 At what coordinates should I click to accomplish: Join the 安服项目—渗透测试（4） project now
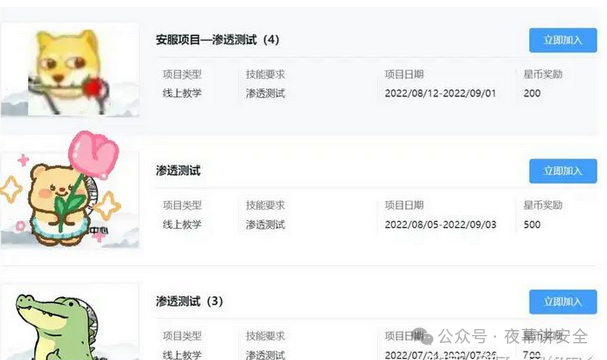pyautogui.click(x=563, y=40)
